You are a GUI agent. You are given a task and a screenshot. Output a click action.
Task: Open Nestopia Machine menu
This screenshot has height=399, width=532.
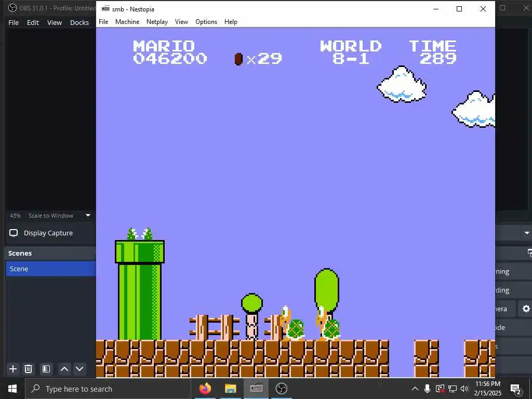pyautogui.click(x=127, y=22)
